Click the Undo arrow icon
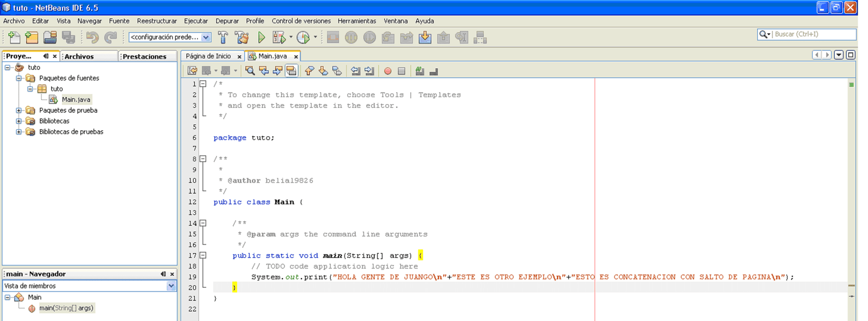Viewport: 868px width, 321px height. (x=92, y=37)
